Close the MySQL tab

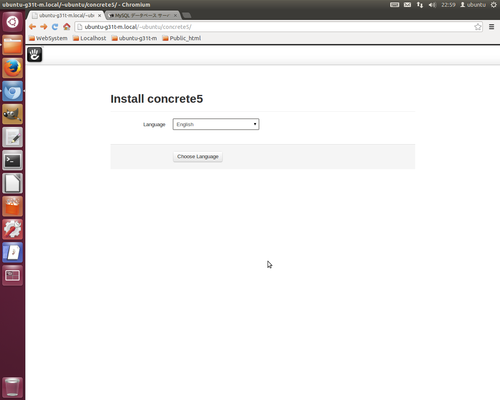[175, 15]
